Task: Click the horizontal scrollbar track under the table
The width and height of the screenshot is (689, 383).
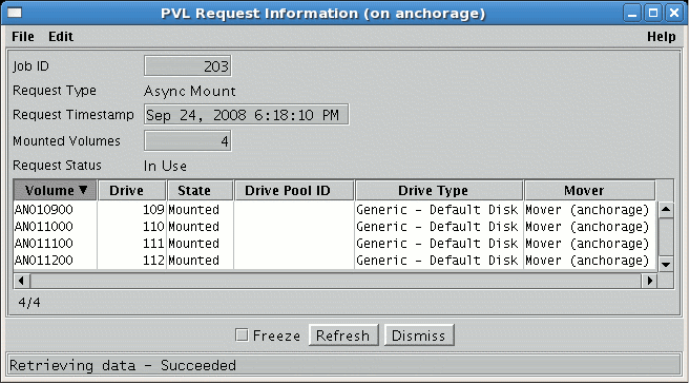Action: click(336, 280)
